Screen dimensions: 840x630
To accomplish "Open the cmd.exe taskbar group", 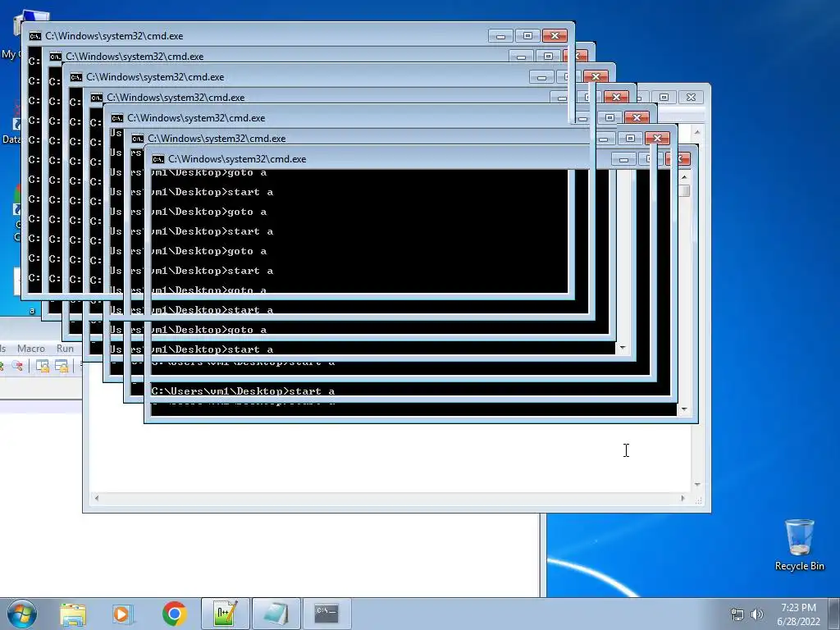I will coord(326,614).
